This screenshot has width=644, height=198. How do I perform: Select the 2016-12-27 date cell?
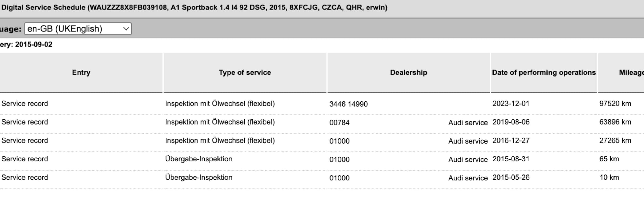(x=511, y=140)
